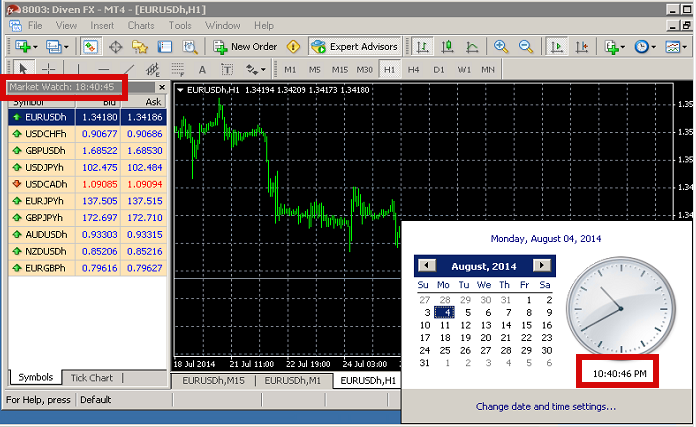The image size is (696, 427).
Task: Open the Templates dropdown
Action: click(676, 47)
